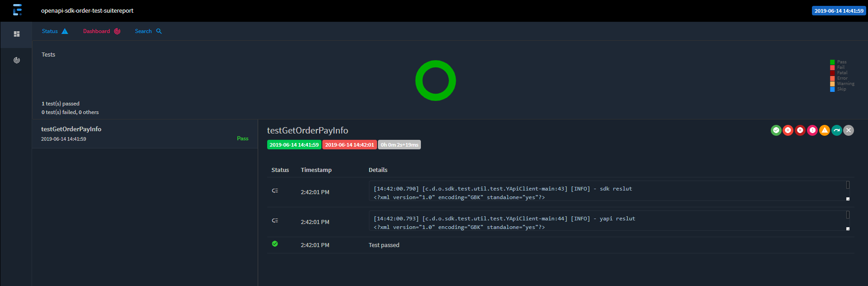Image resolution: width=868 pixels, height=286 pixels.
Task: Click the Timestamp column header
Action: point(316,170)
